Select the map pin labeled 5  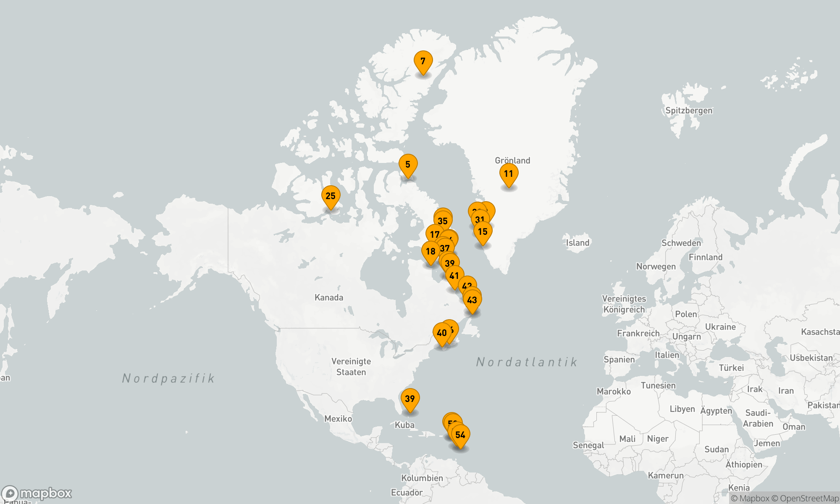click(408, 165)
